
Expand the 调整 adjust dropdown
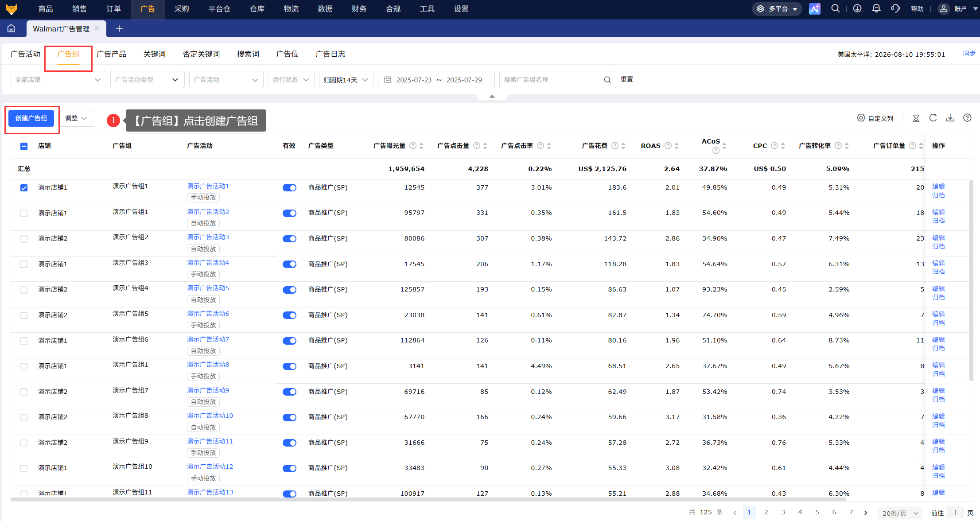(x=77, y=118)
